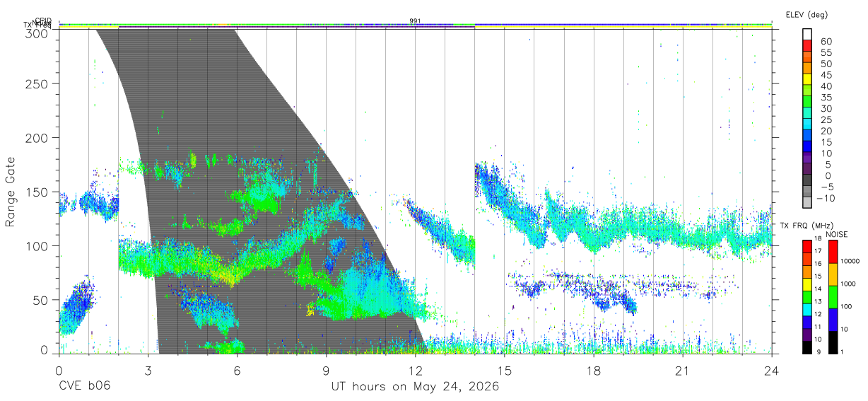Click the red segment of the ELEV color bar
Viewport: 868px width, 401px height.
[807, 45]
